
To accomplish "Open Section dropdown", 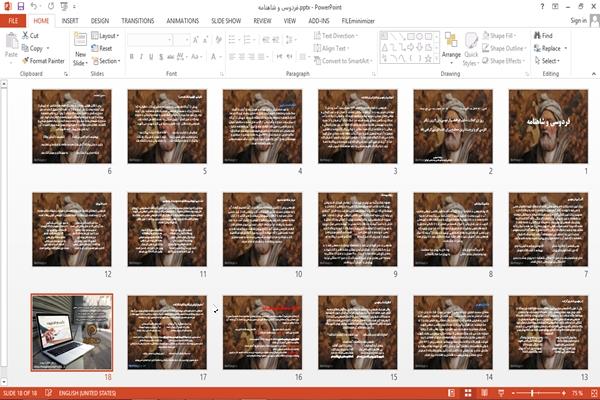I will (106, 61).
